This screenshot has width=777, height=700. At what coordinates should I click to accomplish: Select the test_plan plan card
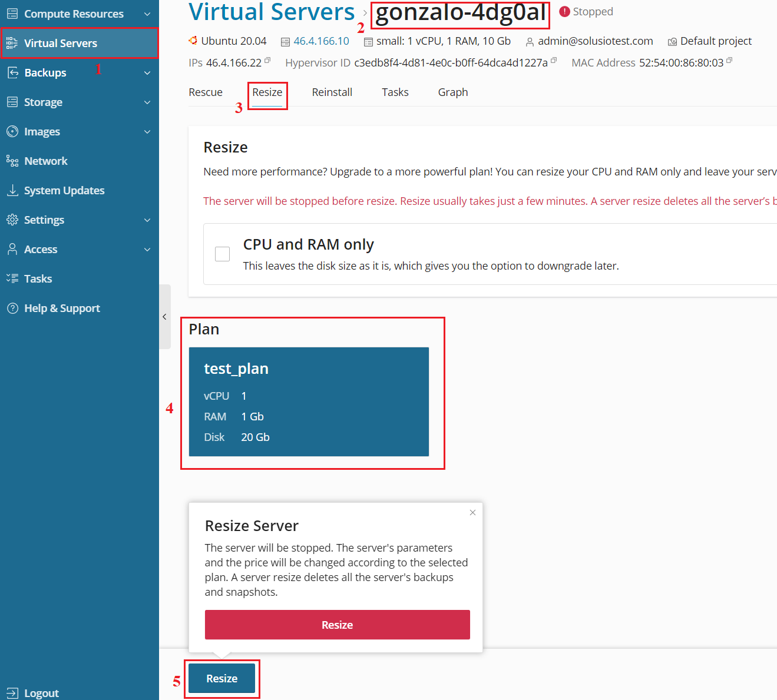tap(309, 402)
